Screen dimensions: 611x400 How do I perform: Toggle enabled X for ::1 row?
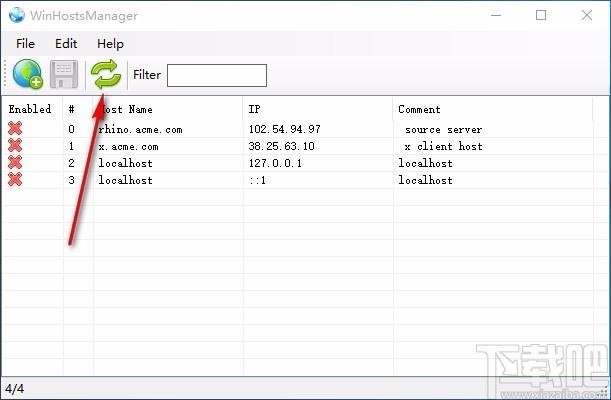tap(15, 180)
